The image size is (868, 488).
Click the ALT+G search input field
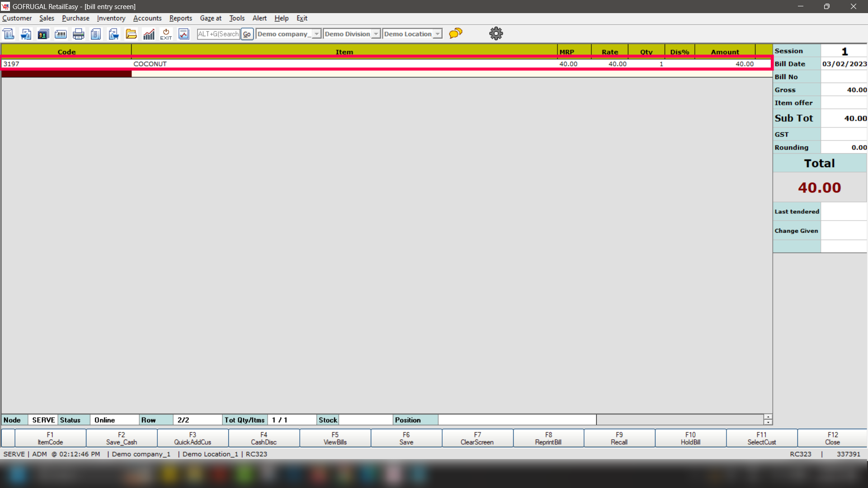[218, 34]
